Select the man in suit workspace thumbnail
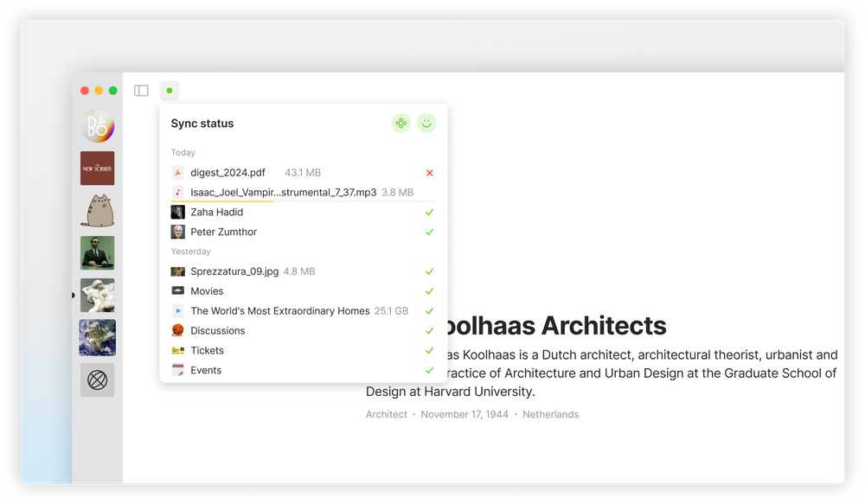This screenshot has height=504, width=865. pos(98,252)
